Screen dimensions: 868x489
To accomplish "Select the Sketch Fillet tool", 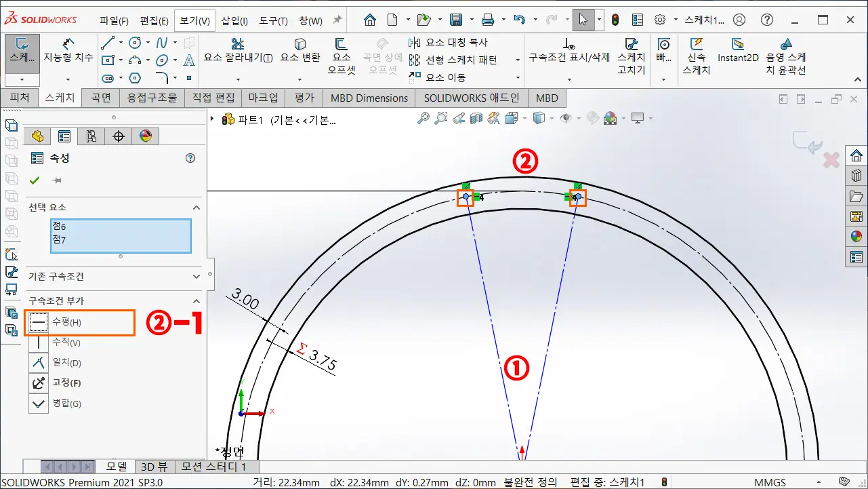I will pyautogui.click(x=162, y=78).
